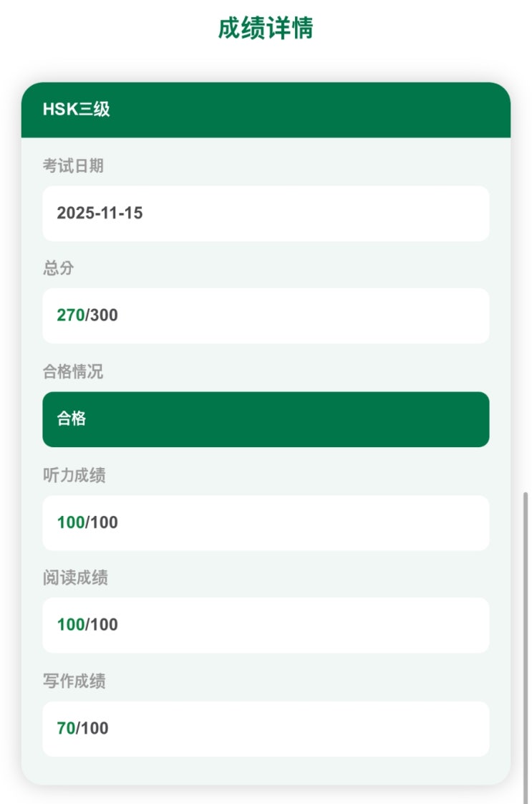Click the 听力成绩 label
Screen dimensions: 532x804
tap(74, 475)
